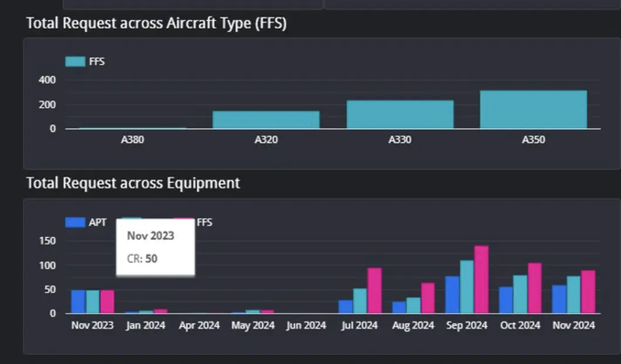Click the Sep 2024 x-axis label

(467, 325)
